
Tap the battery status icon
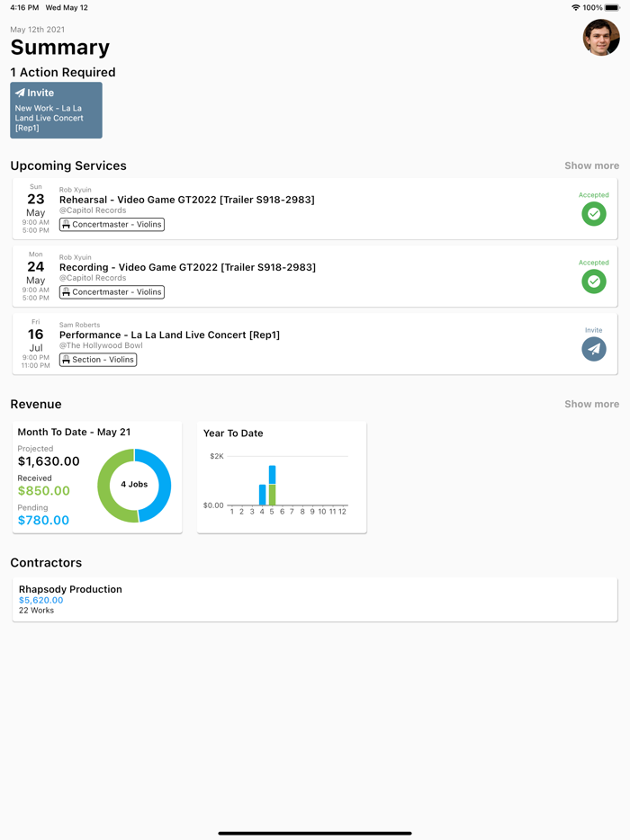point(612,7)
